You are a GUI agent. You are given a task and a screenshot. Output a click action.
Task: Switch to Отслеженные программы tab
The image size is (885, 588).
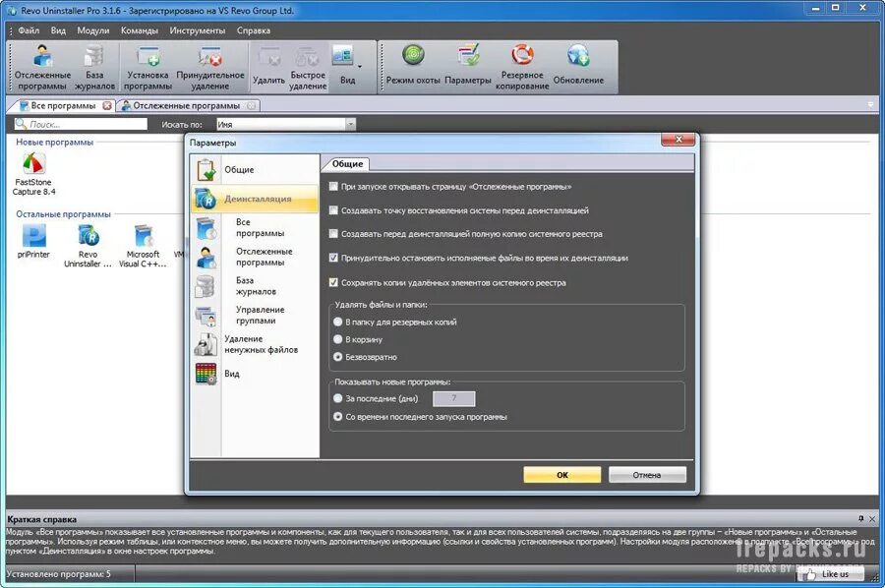click(x=187, y=105)
